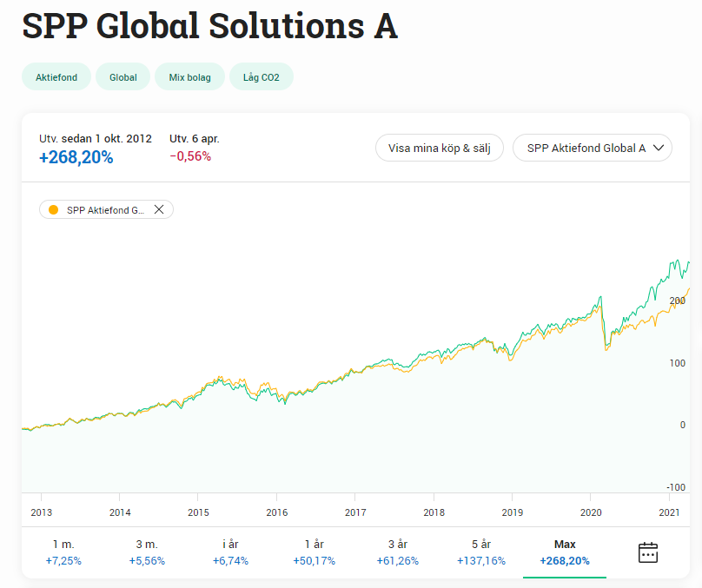The width and height of the screenshot is (702, 588).
Task: Expand the SPP Aktiefond Global A dropdown
Action: 593,148
